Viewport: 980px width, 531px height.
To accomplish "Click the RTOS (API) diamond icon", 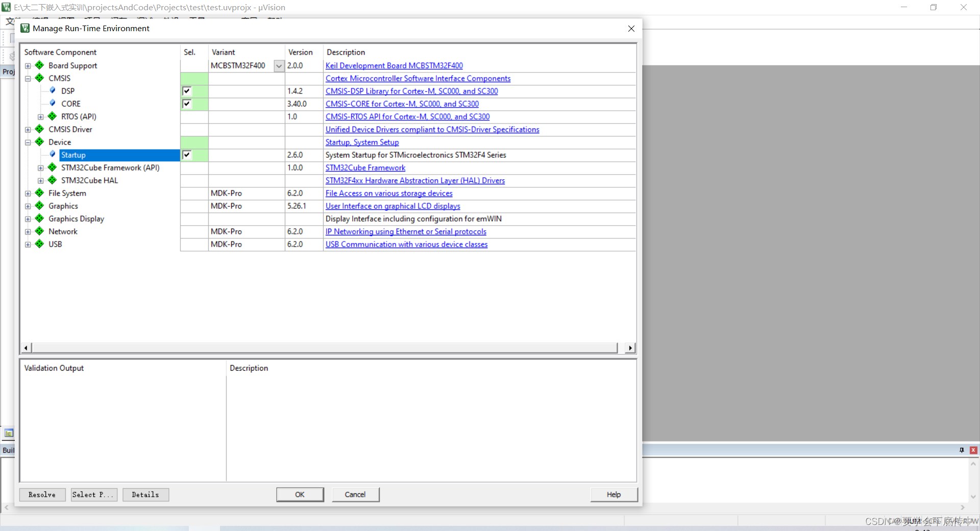I will pos(52,116).
